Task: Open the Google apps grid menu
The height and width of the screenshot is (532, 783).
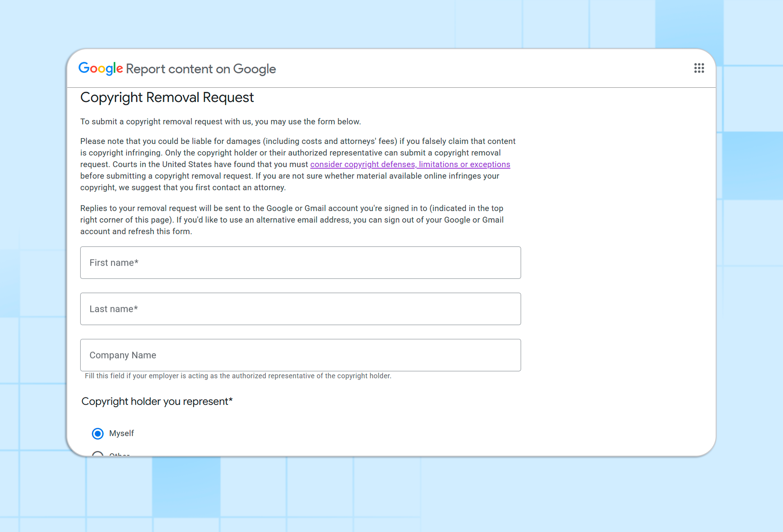Action: (x=699, y=68)
